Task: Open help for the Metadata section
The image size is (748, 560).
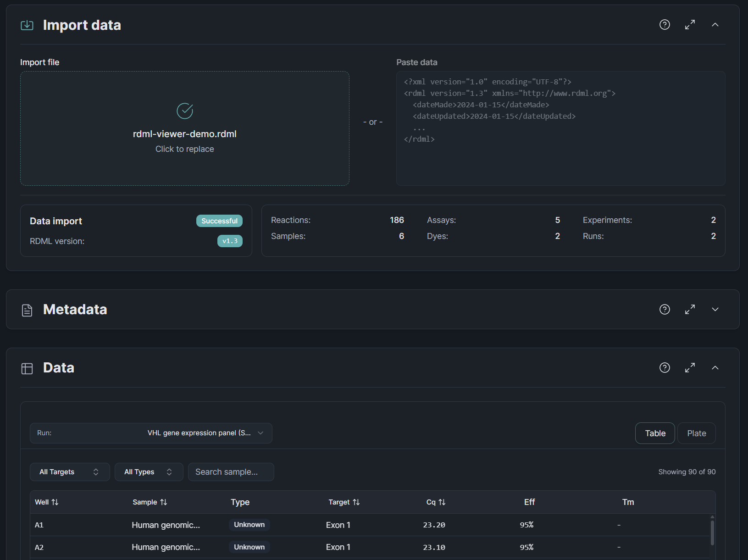Action: 665,309
